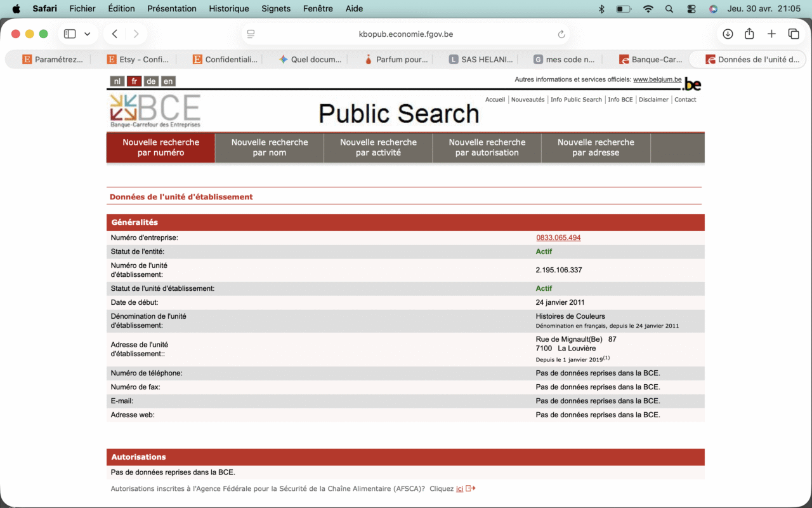Open the Historique menu

point(229,8)
